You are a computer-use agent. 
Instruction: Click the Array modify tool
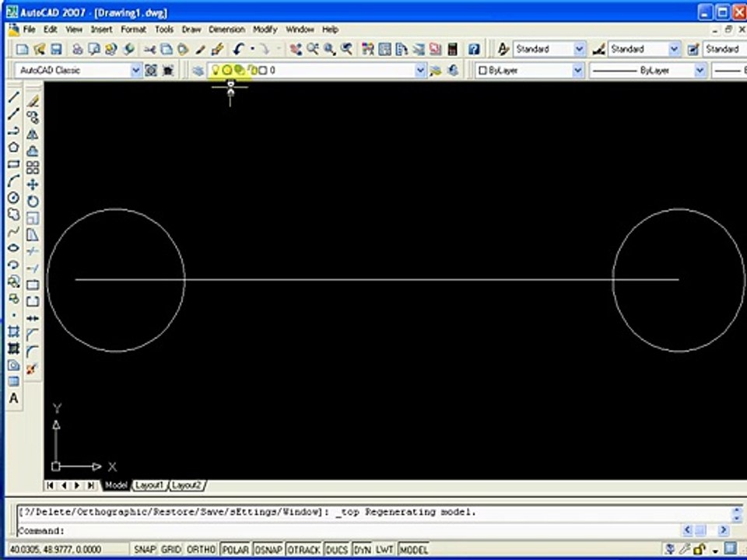click(33, 168)
